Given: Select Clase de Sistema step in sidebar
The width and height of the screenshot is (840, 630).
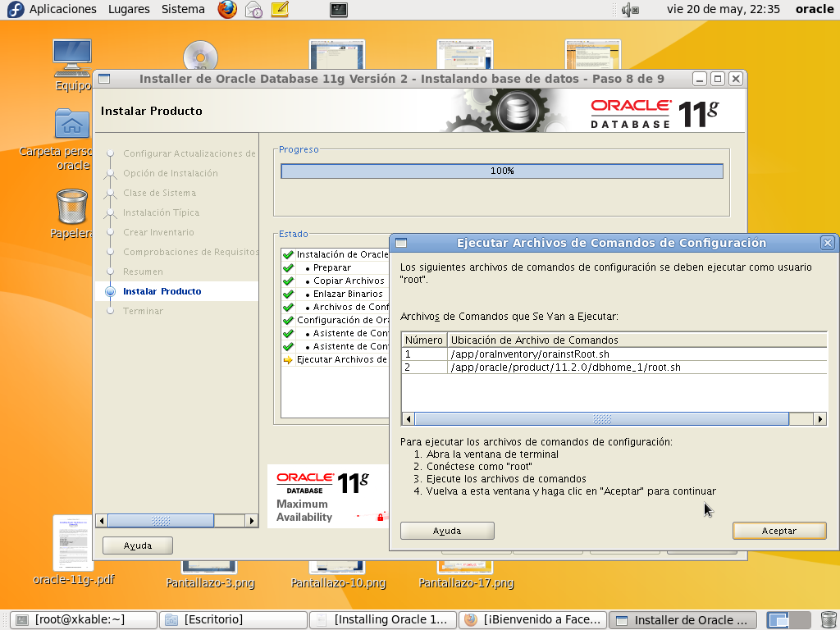Looking at the screenshot, I should 160,193.
